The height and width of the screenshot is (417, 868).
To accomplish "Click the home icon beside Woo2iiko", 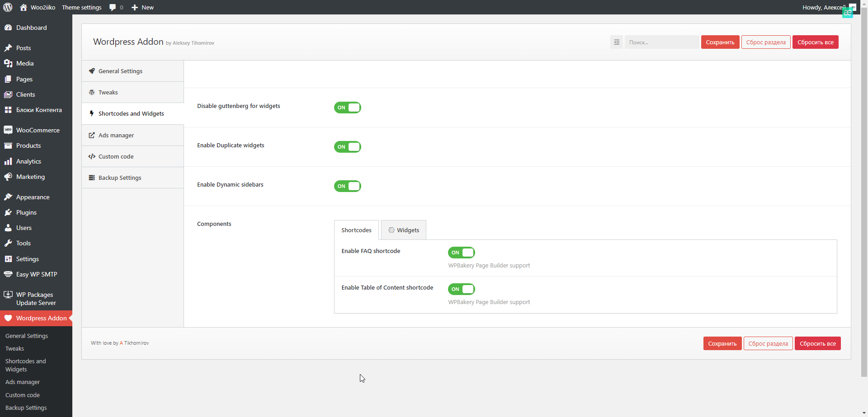I will (x=24, y=7).
